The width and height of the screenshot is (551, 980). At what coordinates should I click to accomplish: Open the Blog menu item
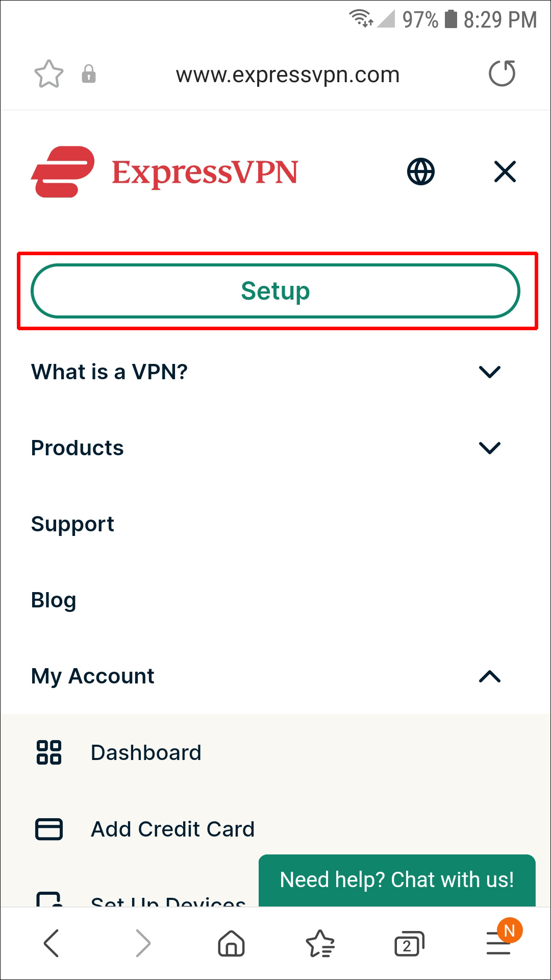tap(54, 600)
